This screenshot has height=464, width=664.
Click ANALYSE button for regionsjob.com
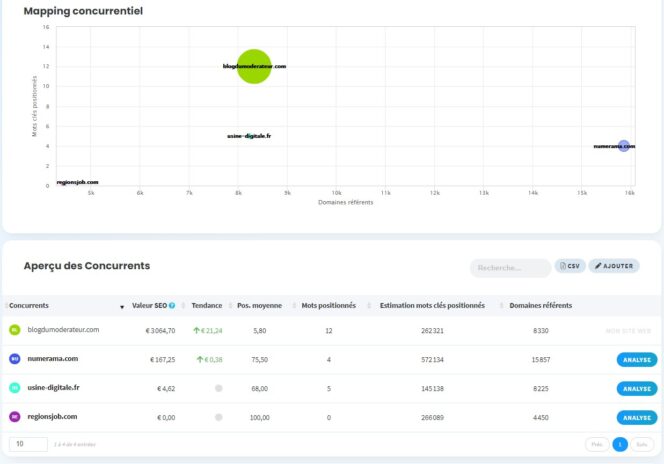[637, 418]
